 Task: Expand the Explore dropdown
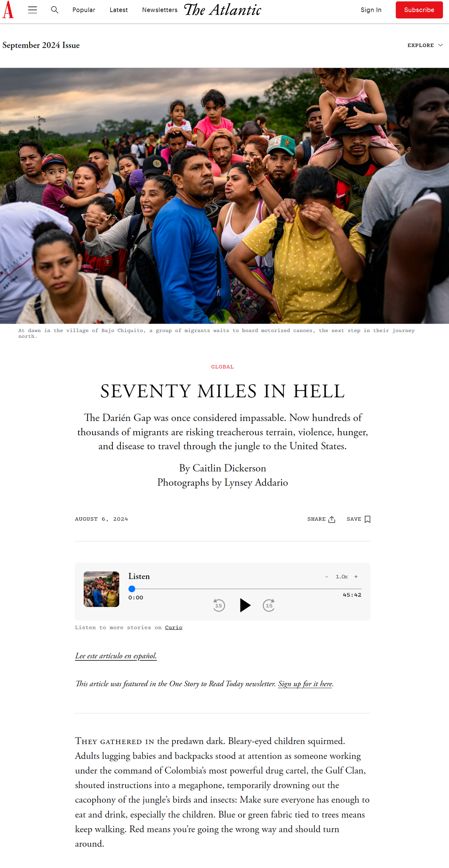(425, 45)
